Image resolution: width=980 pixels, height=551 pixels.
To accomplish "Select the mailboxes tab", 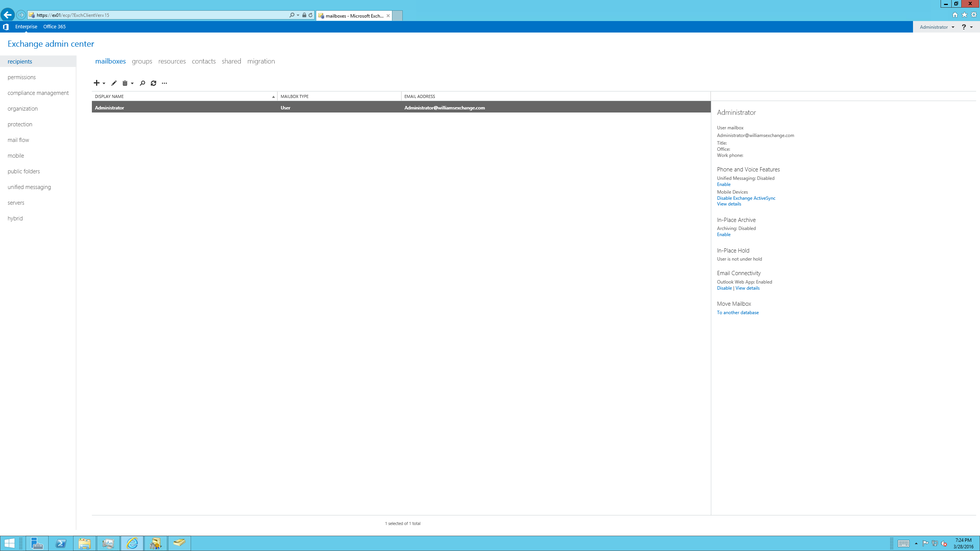I will pyautogui.click(x=110, y=60).
